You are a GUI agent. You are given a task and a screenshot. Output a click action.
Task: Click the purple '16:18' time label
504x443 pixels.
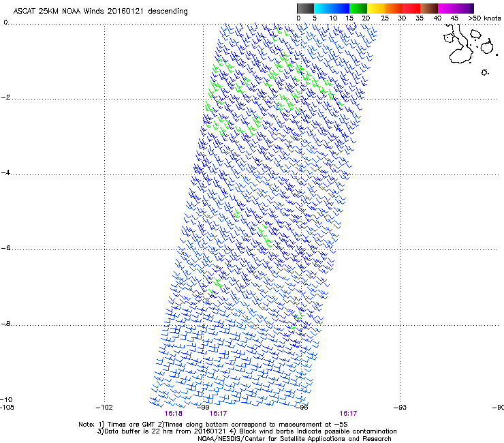pos(173,414)
